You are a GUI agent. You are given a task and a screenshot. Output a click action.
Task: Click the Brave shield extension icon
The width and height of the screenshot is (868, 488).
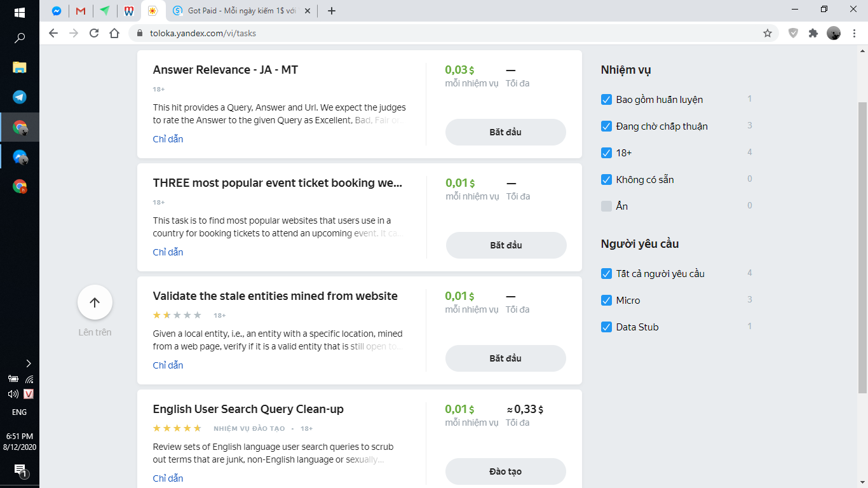pos(793,33)
